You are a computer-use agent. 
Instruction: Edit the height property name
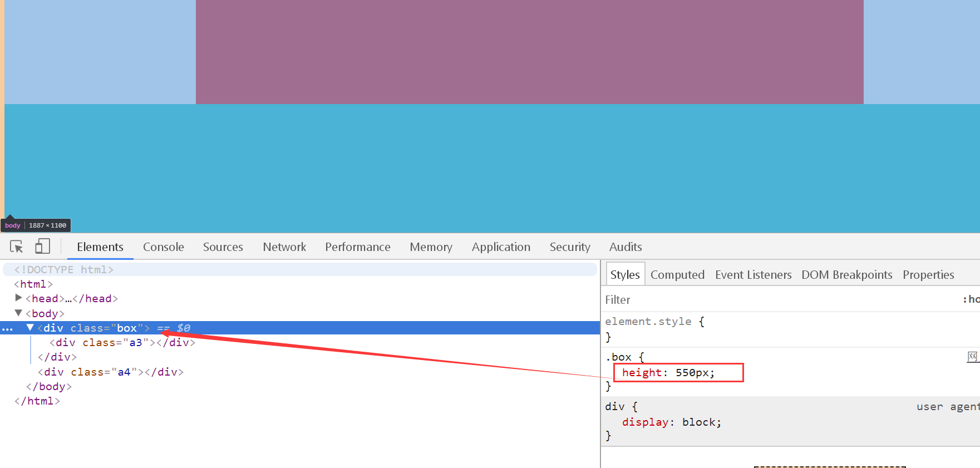[x=642, y=372]
